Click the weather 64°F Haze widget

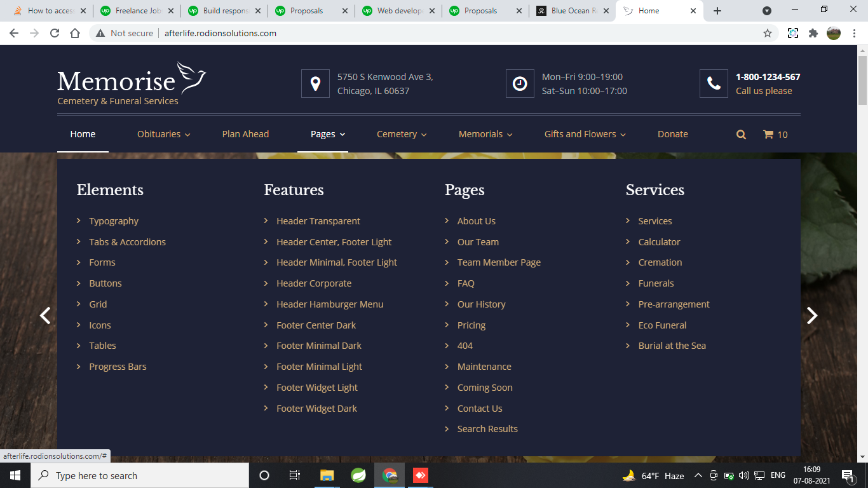coord(653,475)
